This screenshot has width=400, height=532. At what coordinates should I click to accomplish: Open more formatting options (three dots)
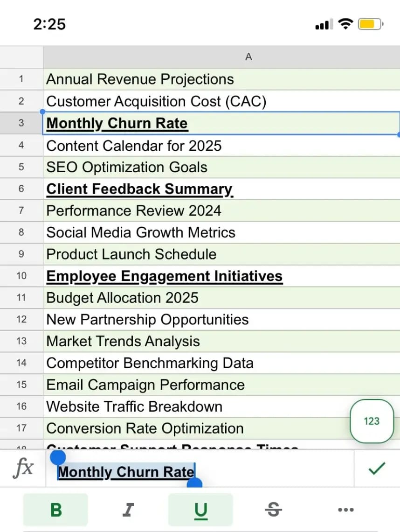click(x=345, y=510)
